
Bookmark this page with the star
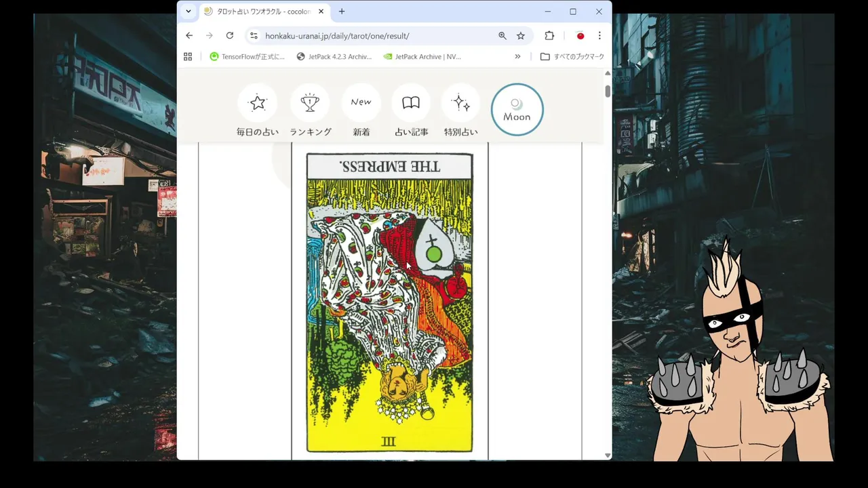(521, 36)
